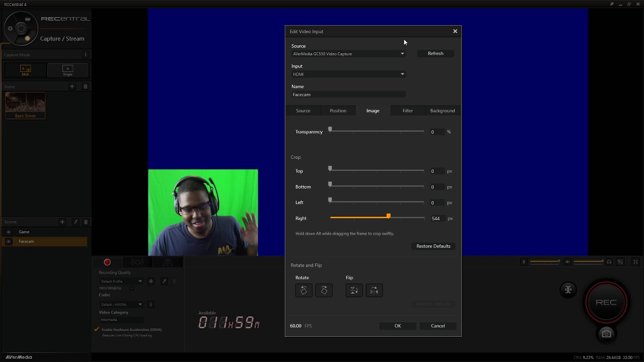Select the Game source row
This screenshot has height=362, width=644.
click(x=45, y=232)
